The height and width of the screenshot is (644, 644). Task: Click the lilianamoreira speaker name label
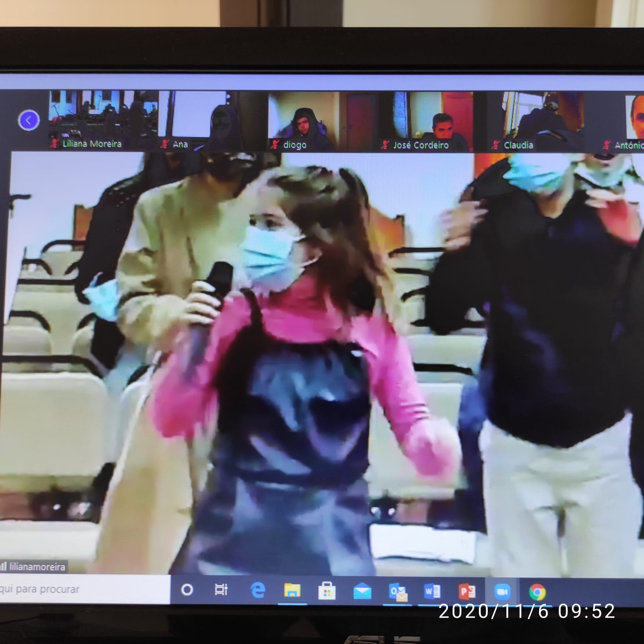33,566
